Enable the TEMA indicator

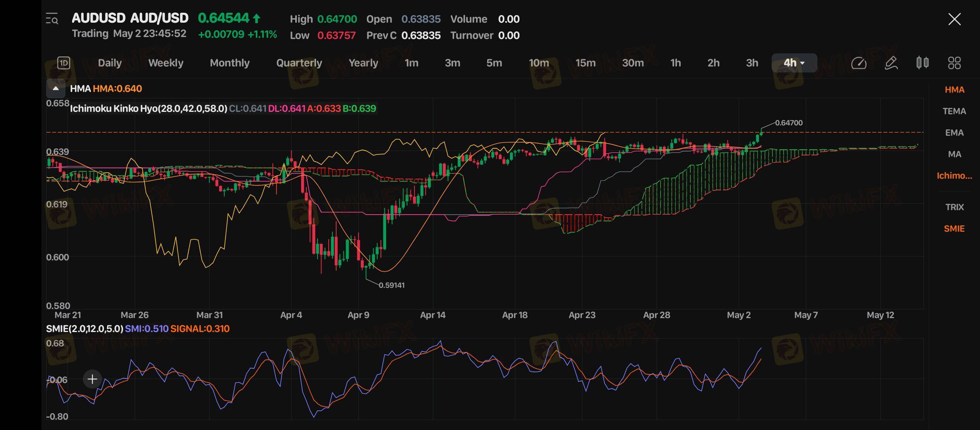(954, 111)
